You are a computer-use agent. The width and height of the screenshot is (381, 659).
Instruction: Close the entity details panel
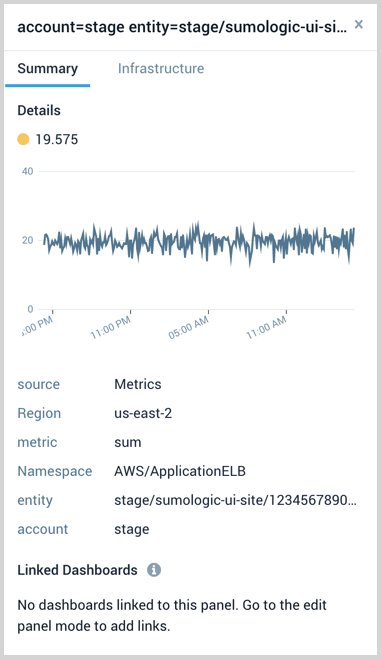tap(358, 24)
